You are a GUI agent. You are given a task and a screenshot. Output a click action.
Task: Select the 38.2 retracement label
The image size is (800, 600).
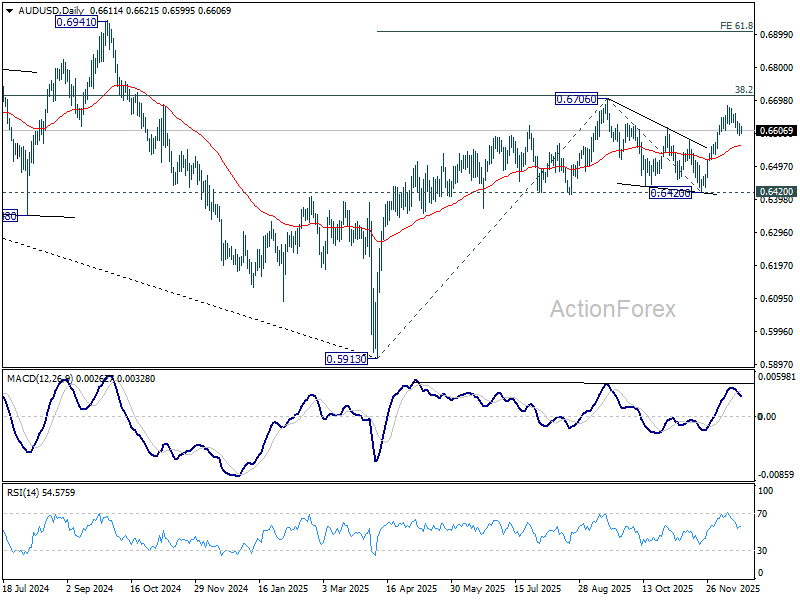[x=743, y=89]
